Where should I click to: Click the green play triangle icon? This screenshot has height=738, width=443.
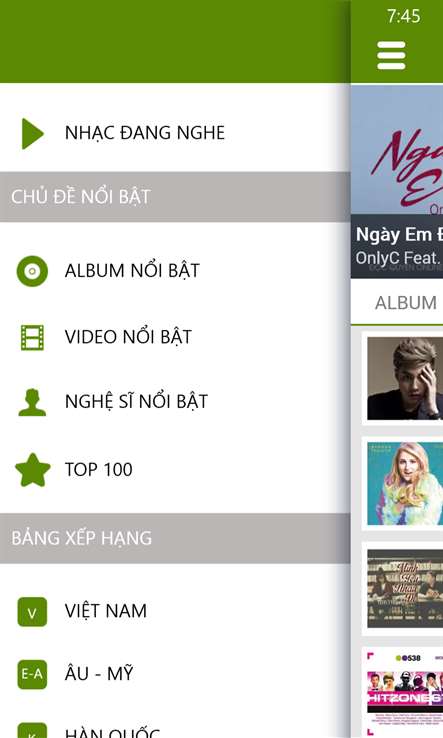[32, 134]
